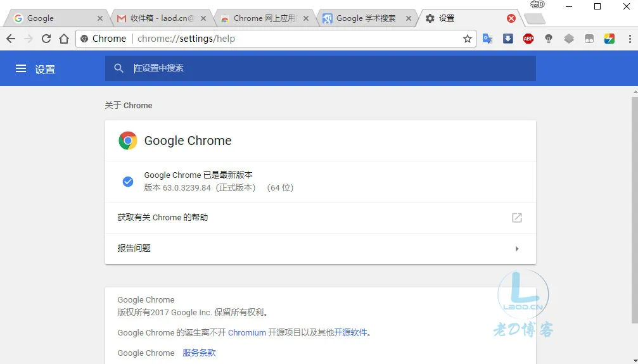Click the colorful lightning extension icon
Image resolution: width=638 pixels, height=364 pixels.
click(609, 39)
